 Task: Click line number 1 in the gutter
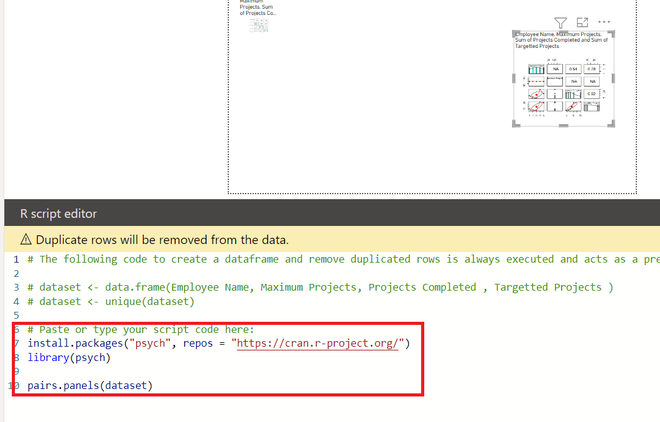16,260
